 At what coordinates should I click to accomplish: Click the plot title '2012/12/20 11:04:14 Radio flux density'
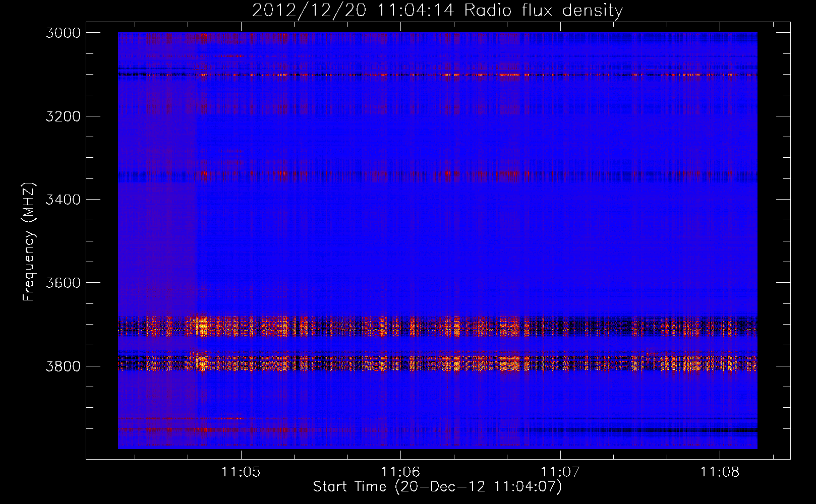coord(437,10)
